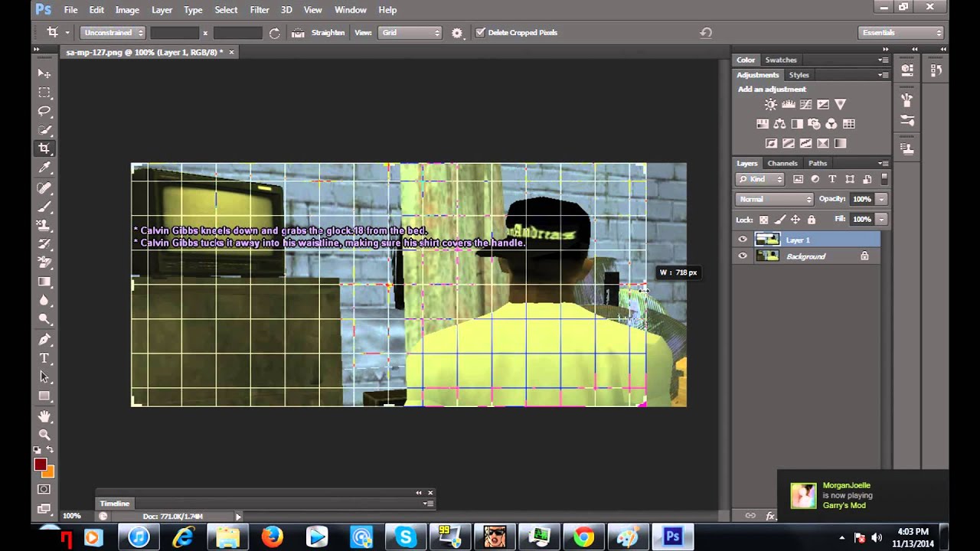Toggle type layer filter in Layers panel
Screen dimensions: 980x551
[x=832, y=179]
